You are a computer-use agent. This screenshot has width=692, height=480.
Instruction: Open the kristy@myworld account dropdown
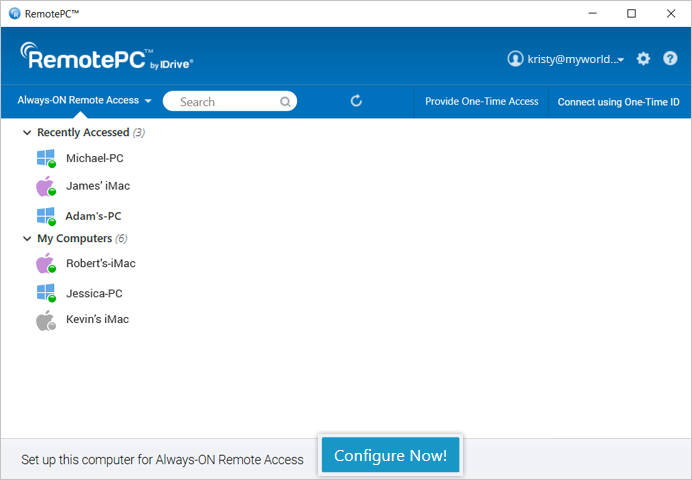tap(566, 60)
